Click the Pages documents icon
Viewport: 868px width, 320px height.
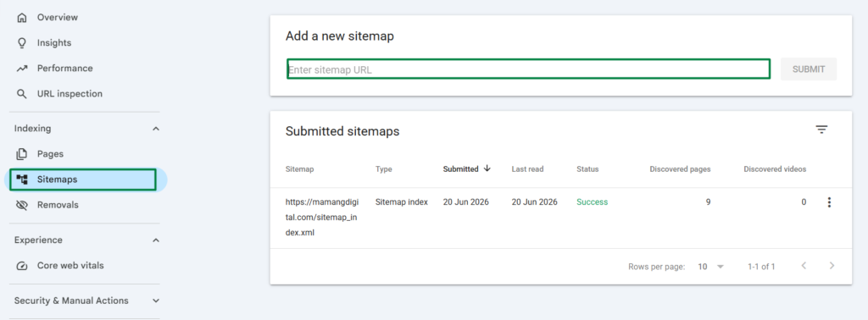[22, 153]
